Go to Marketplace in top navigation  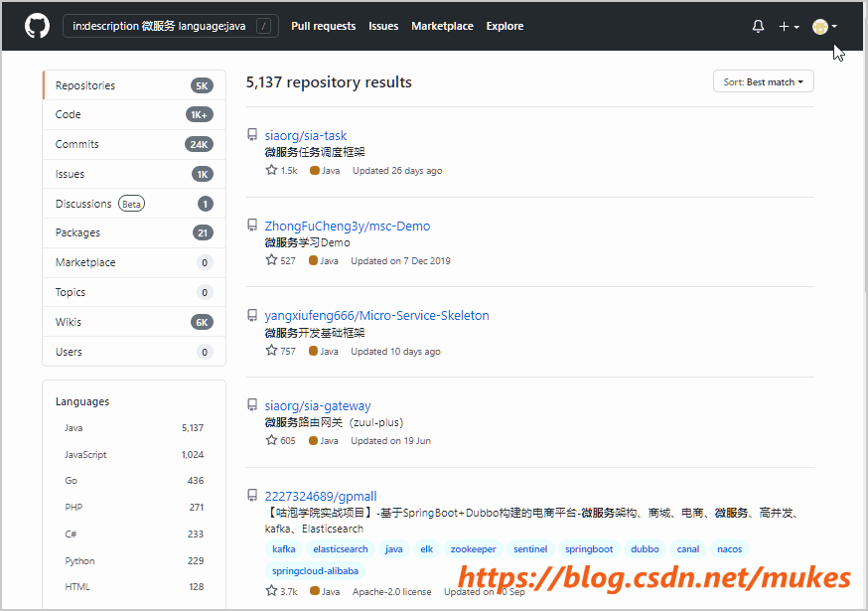442,26
